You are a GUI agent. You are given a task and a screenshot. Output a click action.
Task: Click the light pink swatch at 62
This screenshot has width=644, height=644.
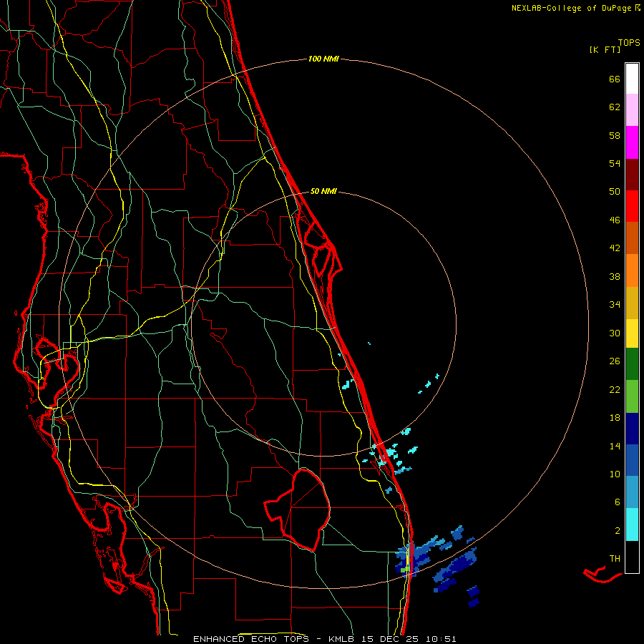pyautogui.click(x=632, y=109)
